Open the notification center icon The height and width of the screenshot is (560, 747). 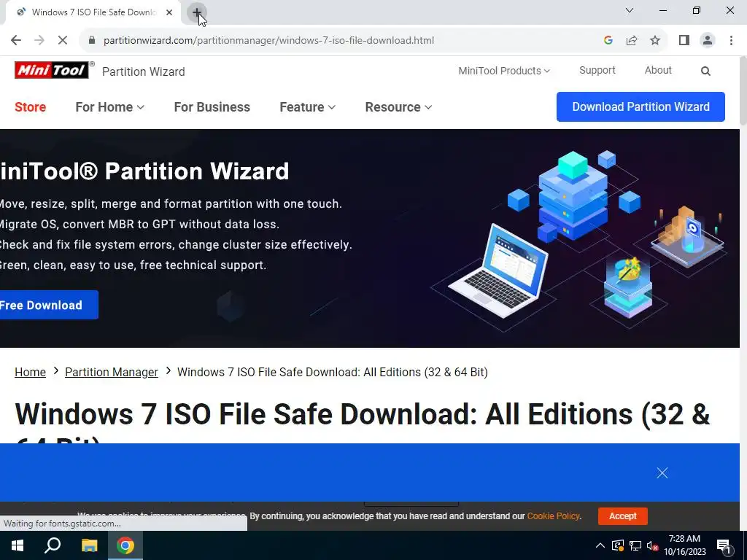(x=724, y=545)
